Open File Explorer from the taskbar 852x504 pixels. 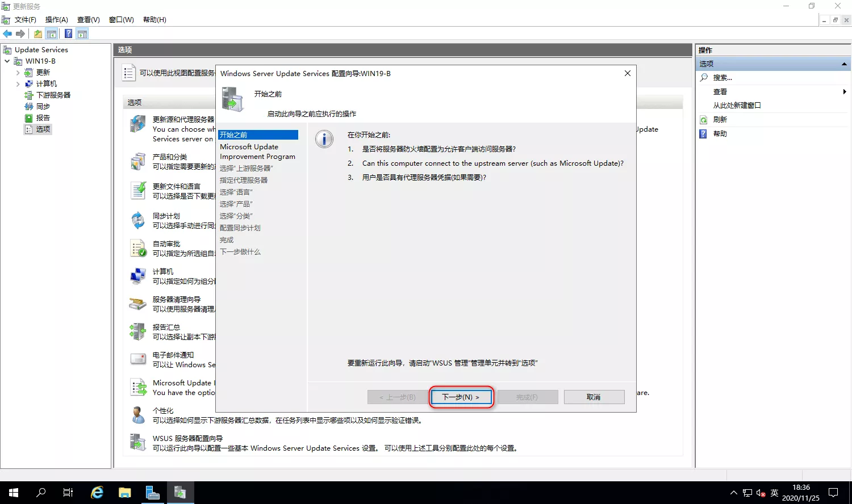pos(124,493)
